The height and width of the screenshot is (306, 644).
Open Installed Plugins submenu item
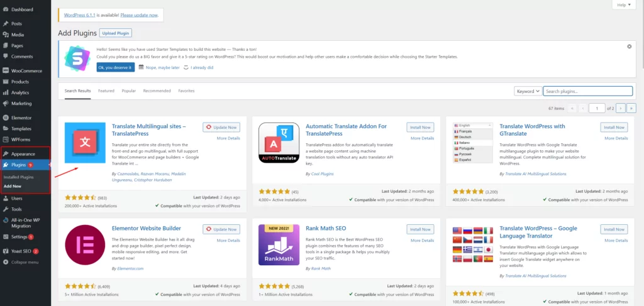(x=18, y=177)
